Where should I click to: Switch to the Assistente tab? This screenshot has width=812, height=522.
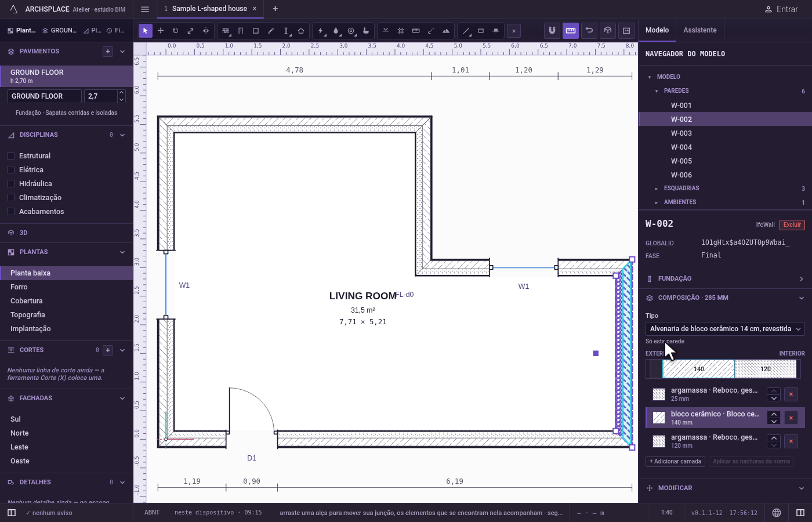click(x=699, y=30)
